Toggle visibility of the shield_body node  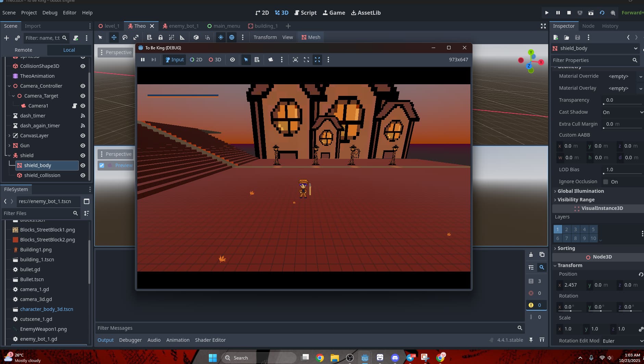pyautogui.click(x=83, y=165)
